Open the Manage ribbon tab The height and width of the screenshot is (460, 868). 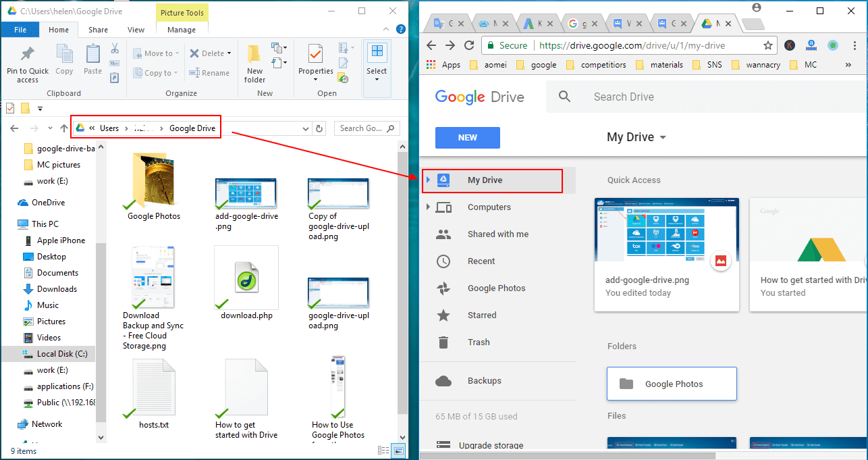coord(182,30)
